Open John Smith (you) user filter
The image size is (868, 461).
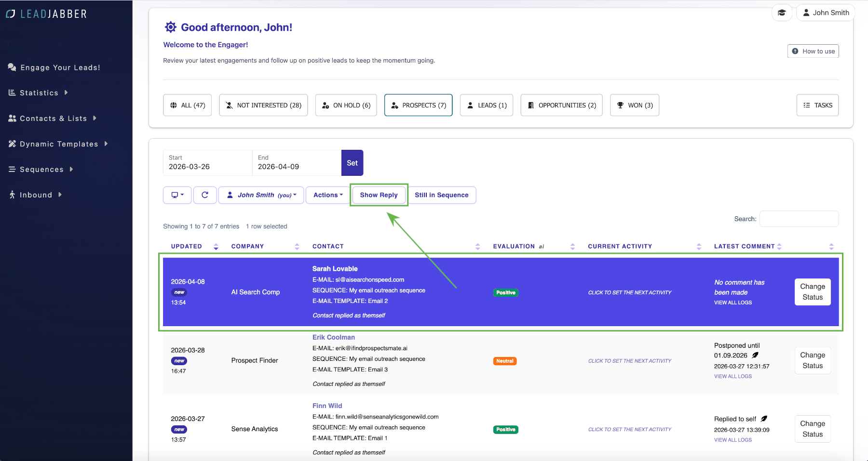click(261, 195)
